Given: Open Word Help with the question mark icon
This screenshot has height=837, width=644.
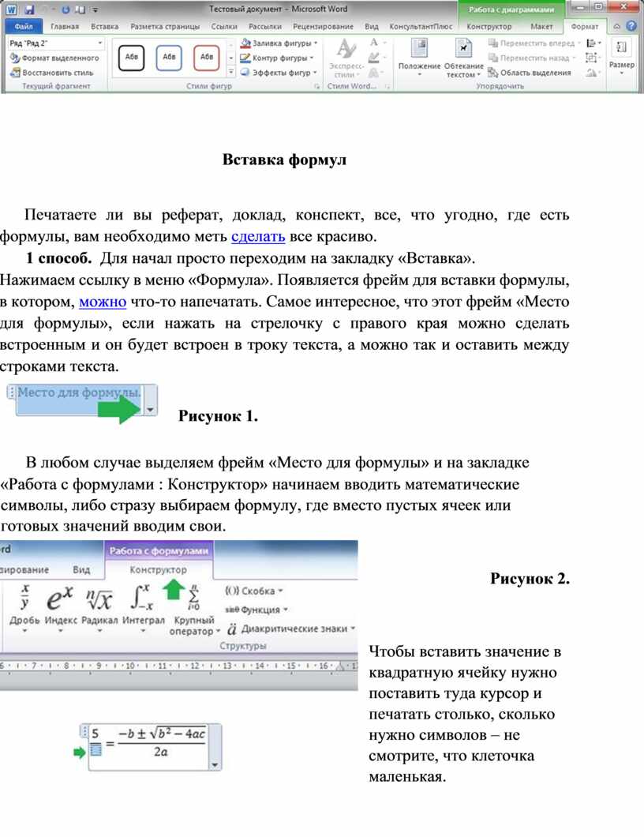Looking at the screenshot, I should point(631,25).
